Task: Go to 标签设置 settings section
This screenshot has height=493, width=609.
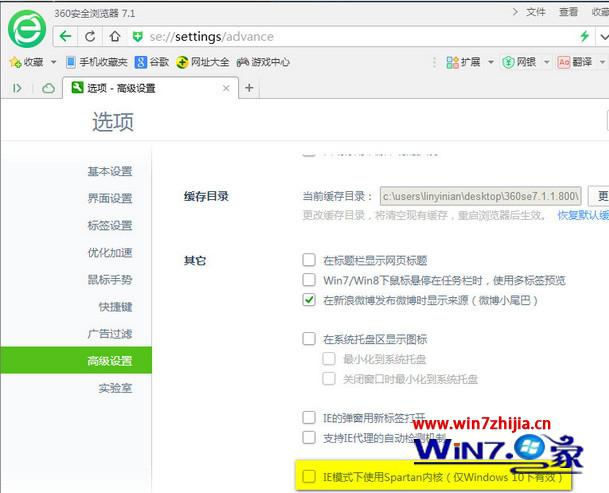Action: [x=110, y=225]
